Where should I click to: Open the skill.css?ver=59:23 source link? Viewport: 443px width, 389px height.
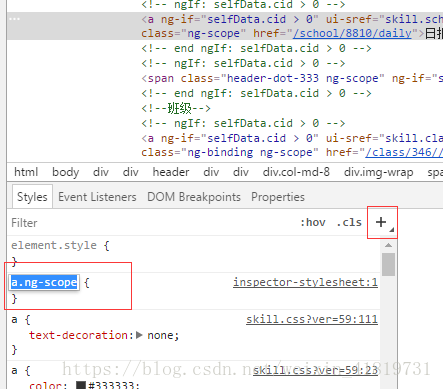point(315,370)
